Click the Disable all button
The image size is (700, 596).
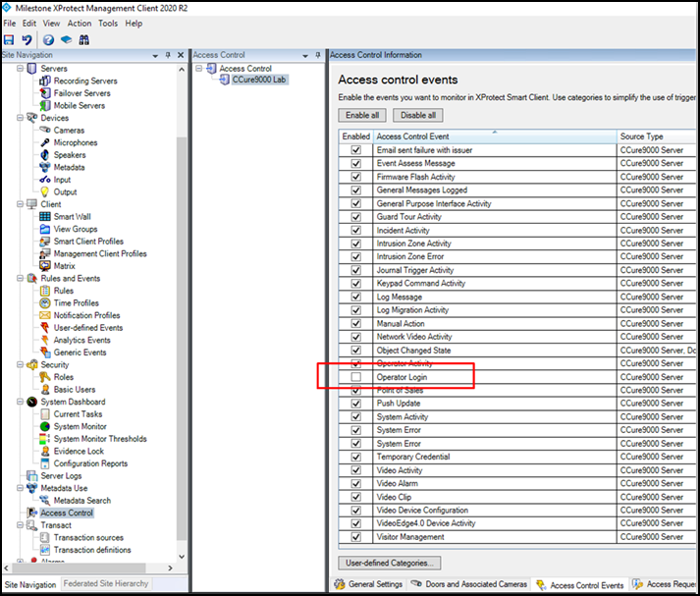pos(419,115)
